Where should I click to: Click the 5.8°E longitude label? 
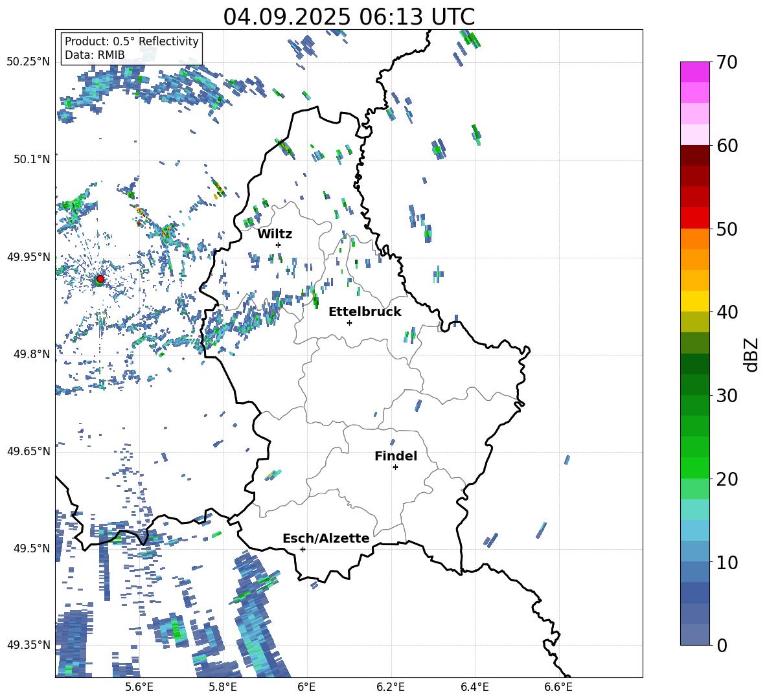click(223, 687)
